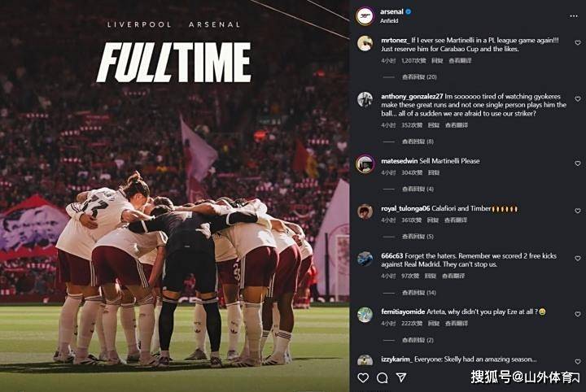
Task: Open the comment bubble icon below comments
Action: (x=383, y=377)
